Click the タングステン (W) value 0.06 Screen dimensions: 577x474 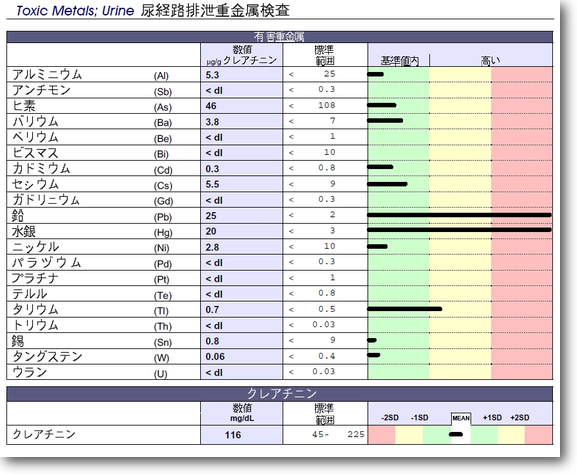tap(215, 357)
